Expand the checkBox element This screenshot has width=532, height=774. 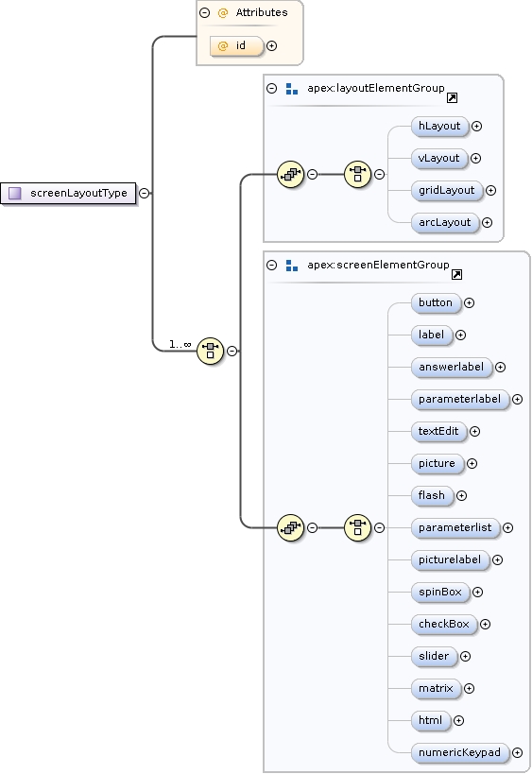point(485,625)
